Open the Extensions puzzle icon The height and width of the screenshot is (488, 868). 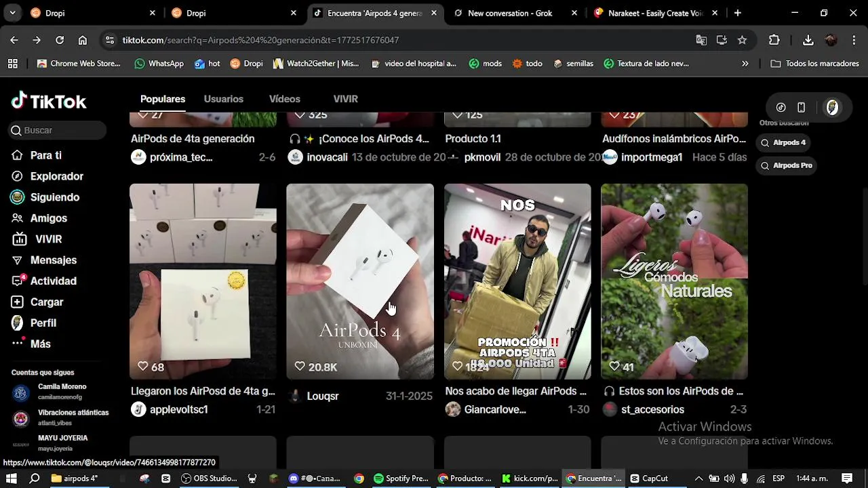[x=774, y=40]
